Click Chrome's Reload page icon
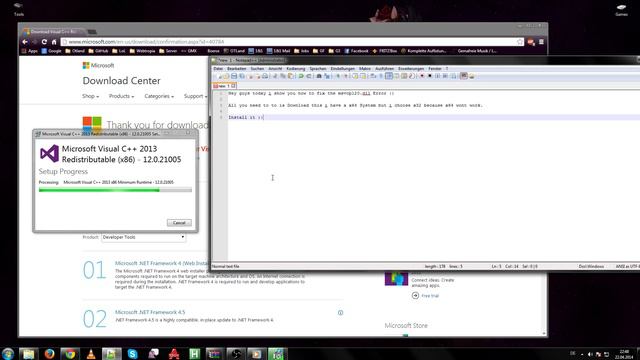Image resolution: width=640 pixels, height=360 pixels. 44,42
